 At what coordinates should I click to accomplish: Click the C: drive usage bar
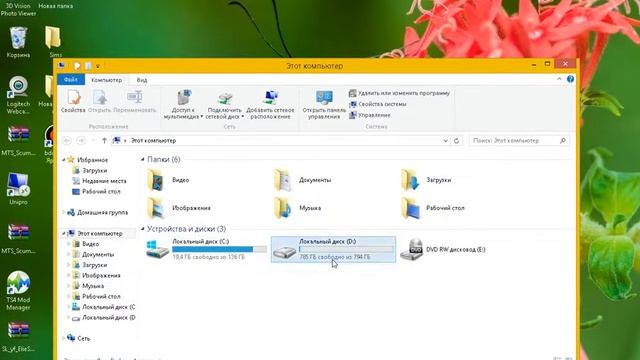[x=219, y=249]
